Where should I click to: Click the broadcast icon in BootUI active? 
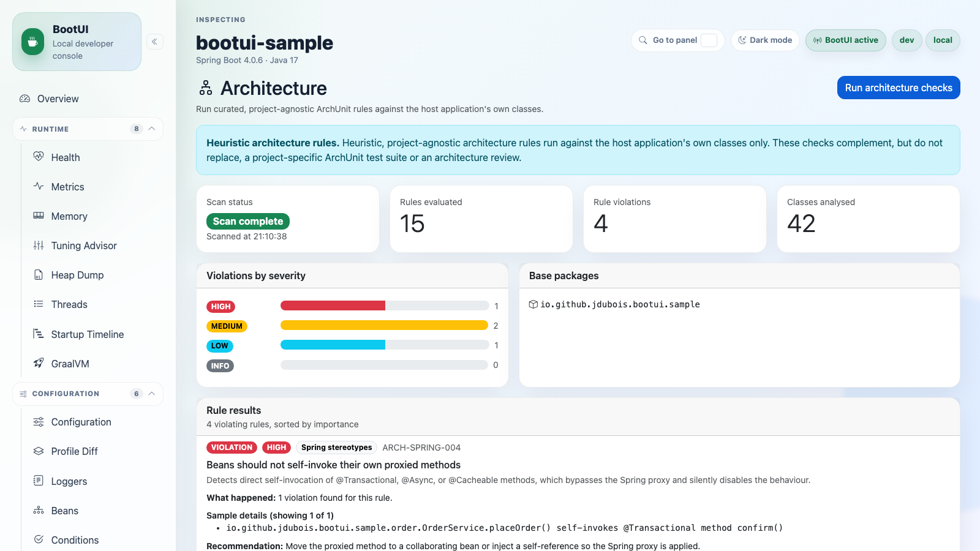click(818, 40)
